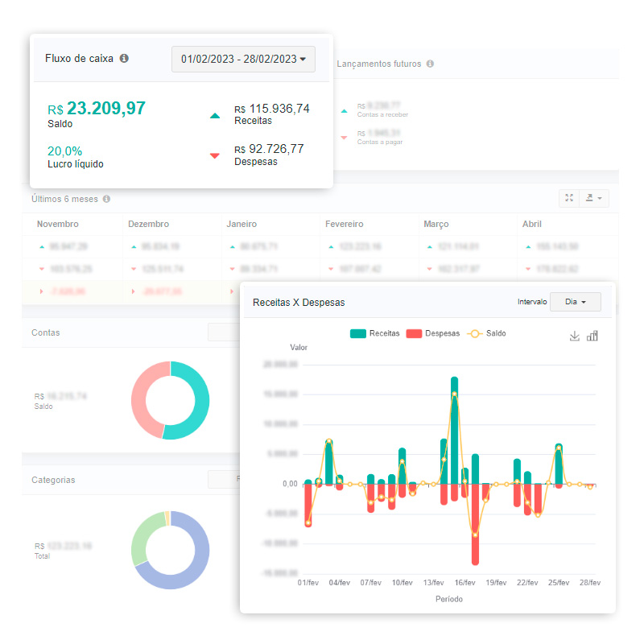Open the date range dropdown 01/02/2023 - 28/02/2023
Viewport: 644px width, 644px height.
pos(243,59)
